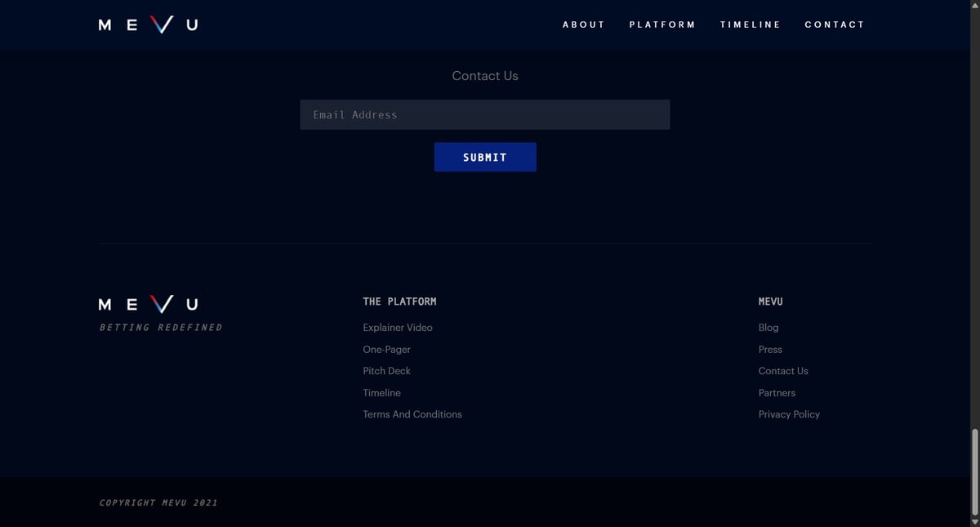980x527 pixels.
Task: Visit the Blog link
Action: pos(768,328)
